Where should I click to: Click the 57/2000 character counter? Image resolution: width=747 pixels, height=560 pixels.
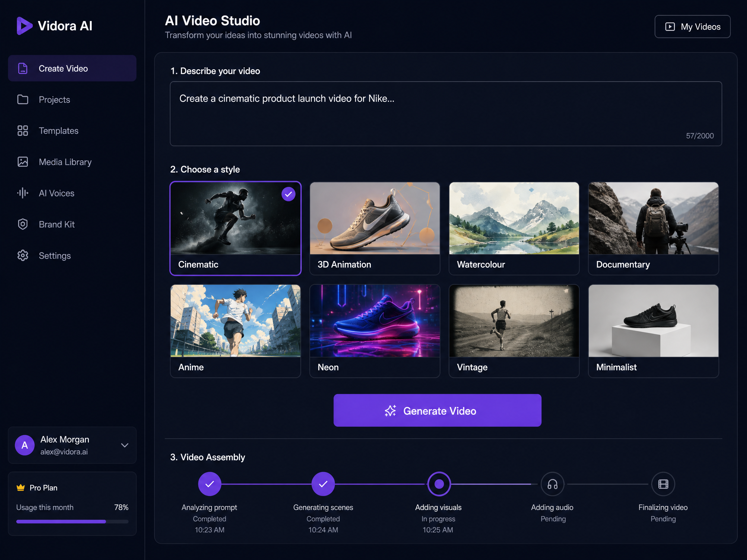[x=700, y=136]
